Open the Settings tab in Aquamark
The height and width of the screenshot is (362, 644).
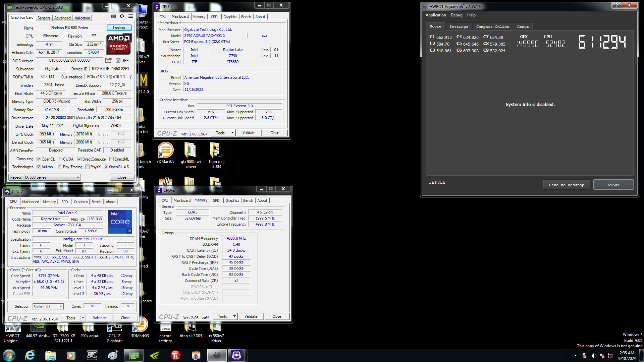(x=459, y=26)
